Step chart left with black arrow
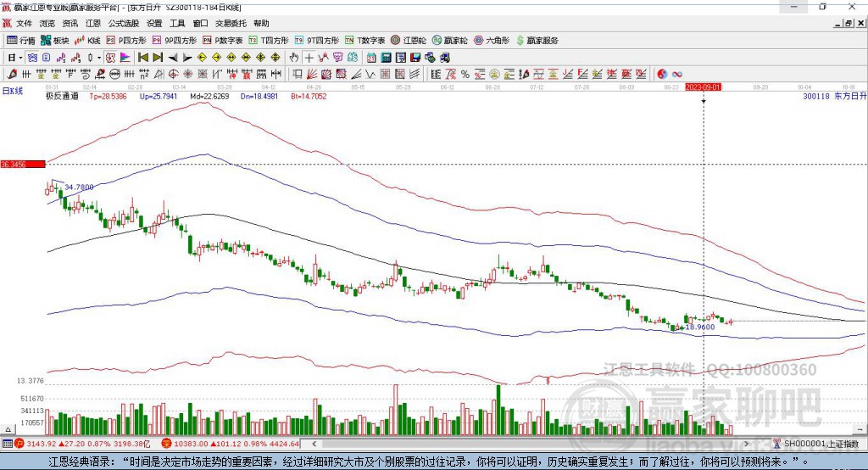This screenshot has height=470, width=868. (x=173, y=57)
